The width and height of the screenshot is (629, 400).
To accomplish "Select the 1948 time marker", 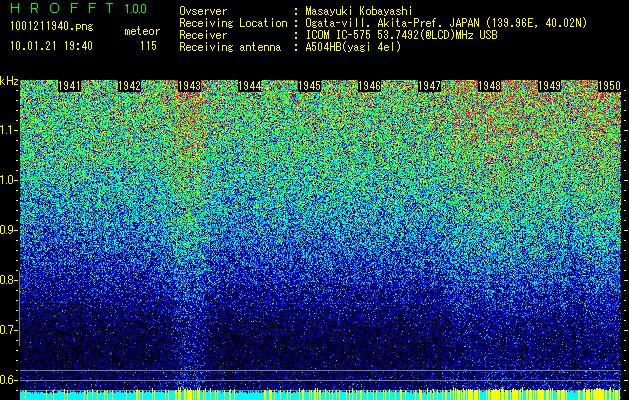I will click(x=490, y=86).
